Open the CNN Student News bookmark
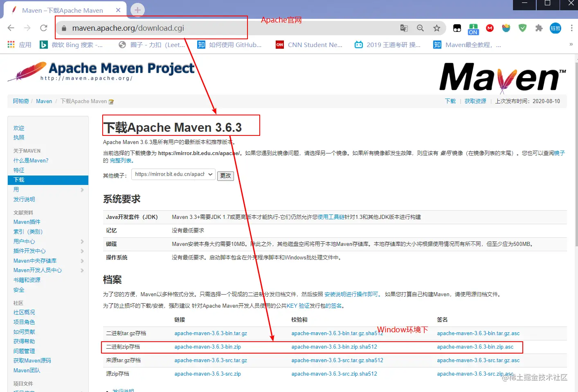 [x=309, y=45]
